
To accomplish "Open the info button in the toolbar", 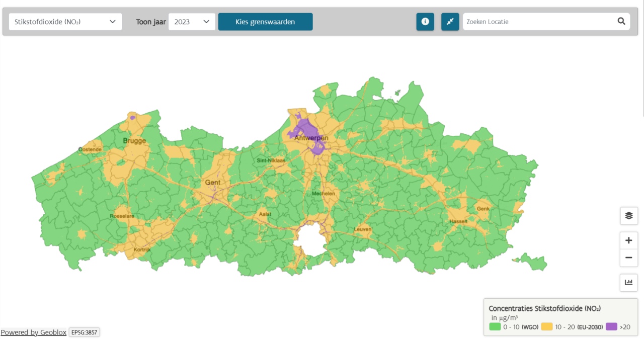I will tap(425, 22).
